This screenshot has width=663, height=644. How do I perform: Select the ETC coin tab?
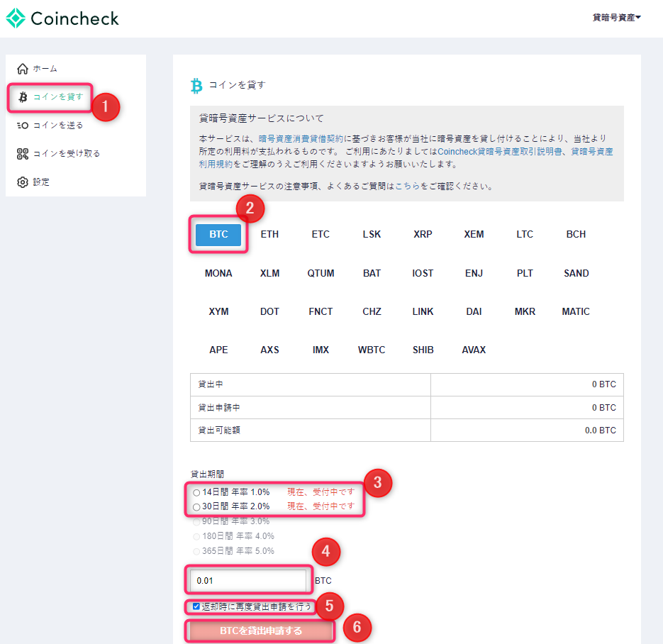tap(321, 234)
